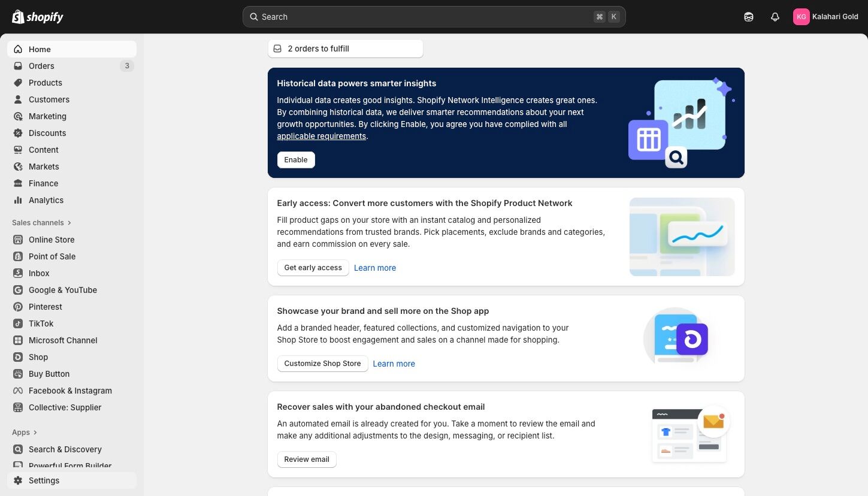This screenshot has height=496, width=868.
Task: Click the Finance bank icon
Action: click(x=18, y=183)
